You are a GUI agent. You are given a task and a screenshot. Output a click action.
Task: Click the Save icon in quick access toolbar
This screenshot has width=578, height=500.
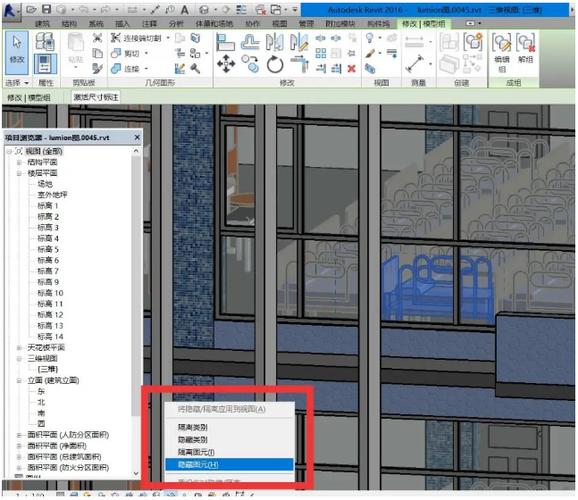coord(46,9)
